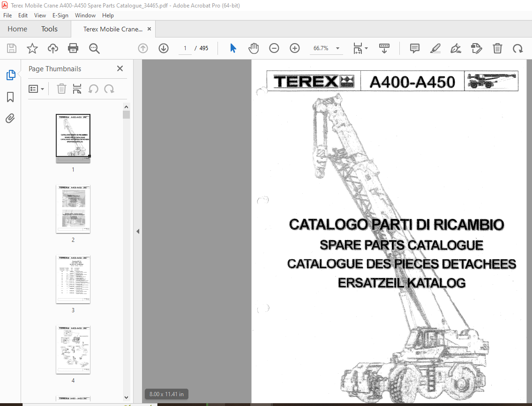Open the Window menu
The height and width of the screenshot is (406, 532).
click(x=85, y=15)
